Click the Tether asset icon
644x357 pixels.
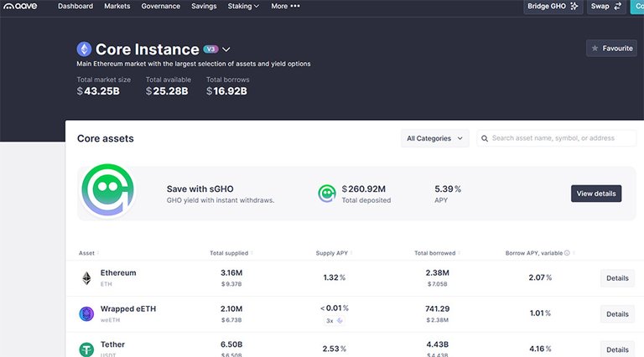click(86, 349)
